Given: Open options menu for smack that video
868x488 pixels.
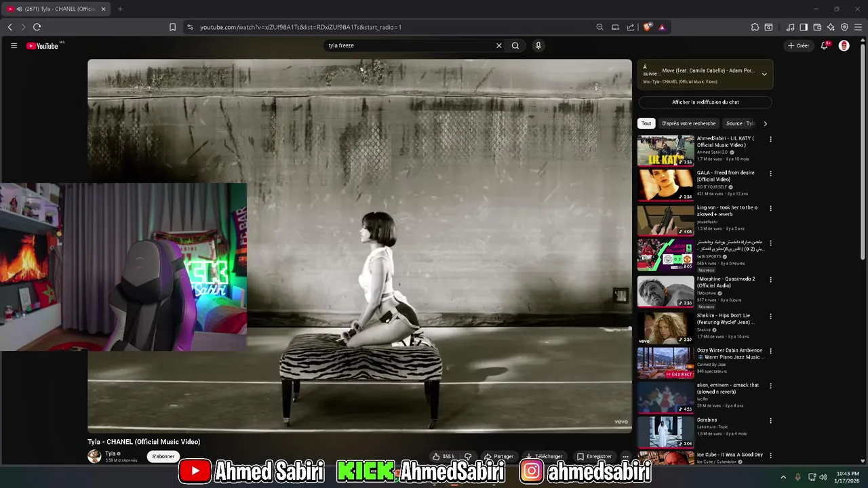Looking at the screenshot, I should pos(770,386).
